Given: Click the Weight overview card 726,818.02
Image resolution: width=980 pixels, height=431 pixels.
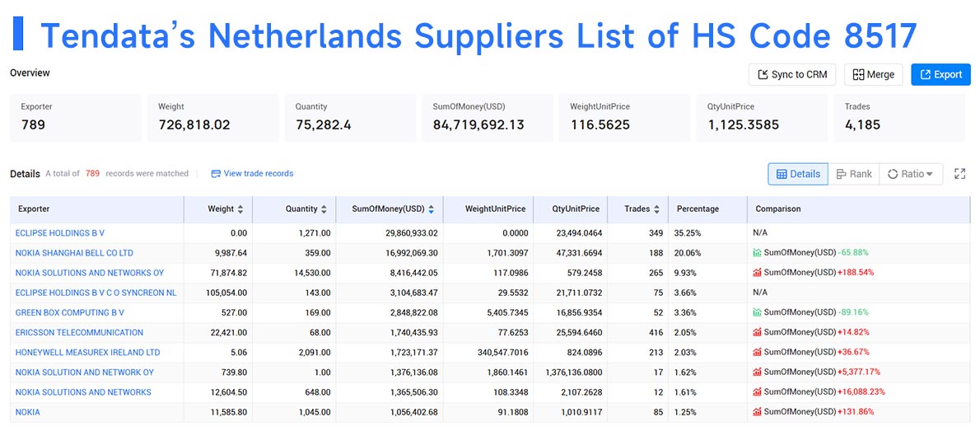Looking at the screenshot, I should click(x=212, y=117).
